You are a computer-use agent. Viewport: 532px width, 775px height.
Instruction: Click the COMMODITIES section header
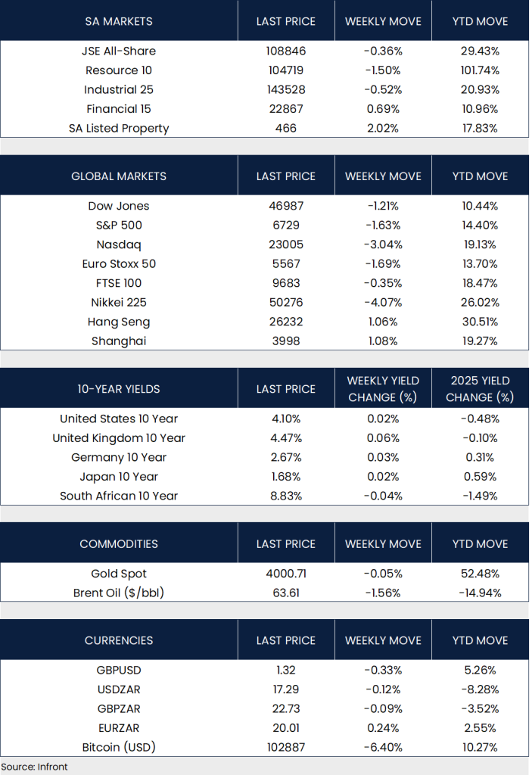pyautogui.click(x=119, y=544)
